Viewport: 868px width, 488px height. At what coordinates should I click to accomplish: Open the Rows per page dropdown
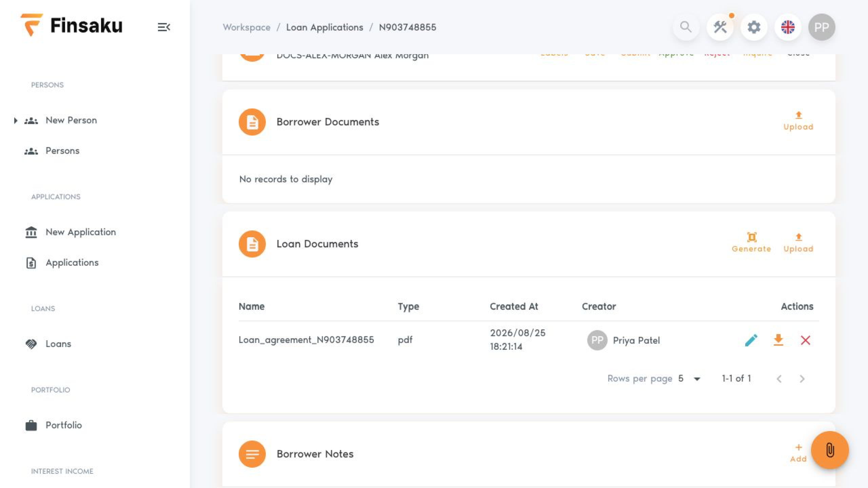[690, 379]
